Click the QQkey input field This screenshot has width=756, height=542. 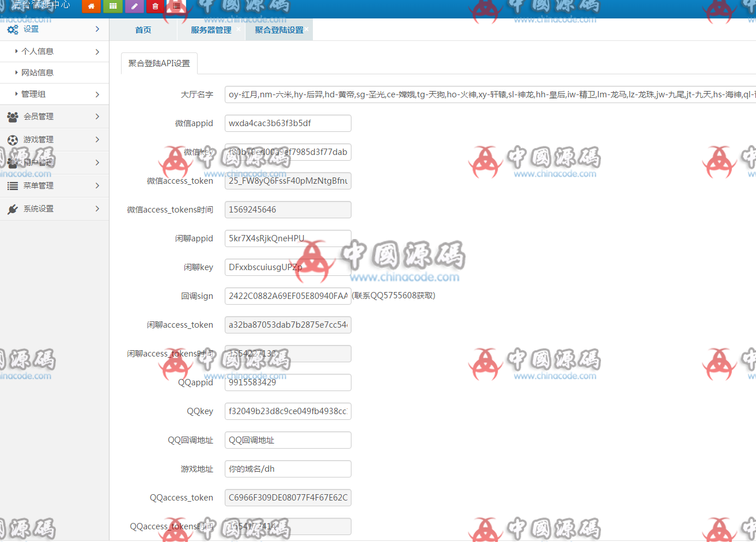[288, 411]
